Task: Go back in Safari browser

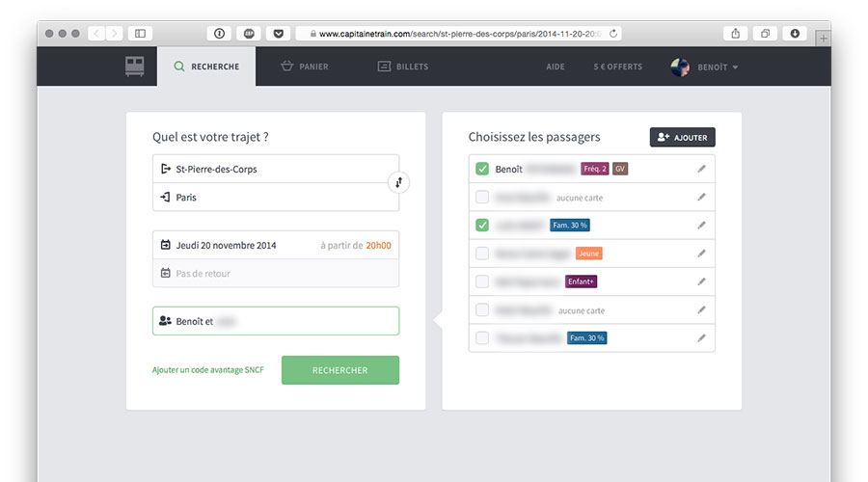Action: [x=96, y=34]
